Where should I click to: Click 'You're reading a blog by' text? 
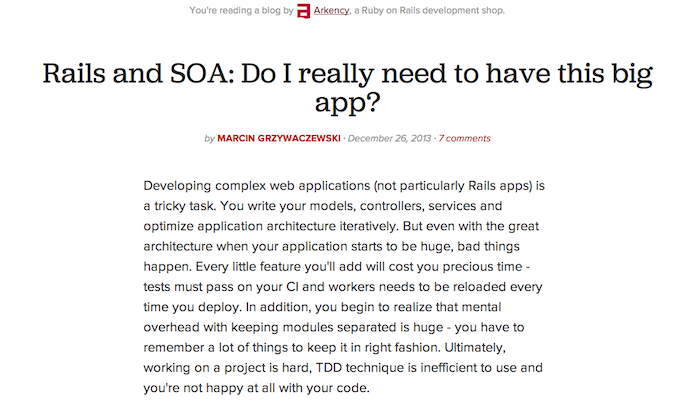[241, 10]
